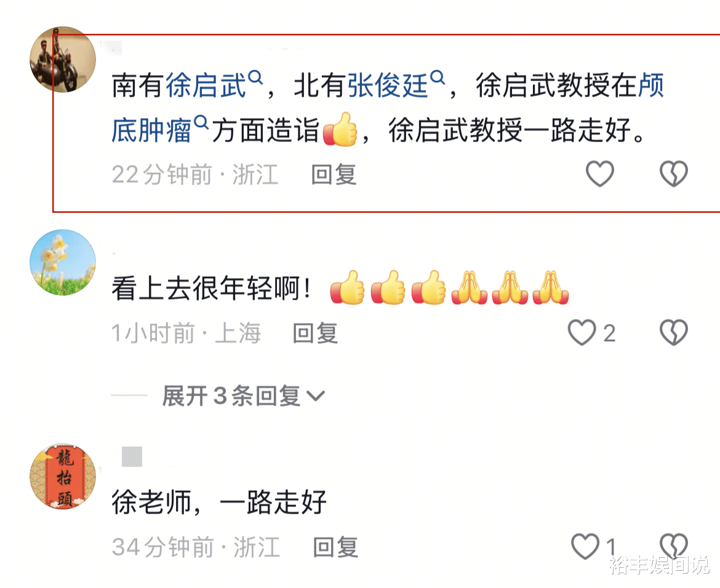Click the magnifier icon after 颅底肿瘤

(201, 122)
